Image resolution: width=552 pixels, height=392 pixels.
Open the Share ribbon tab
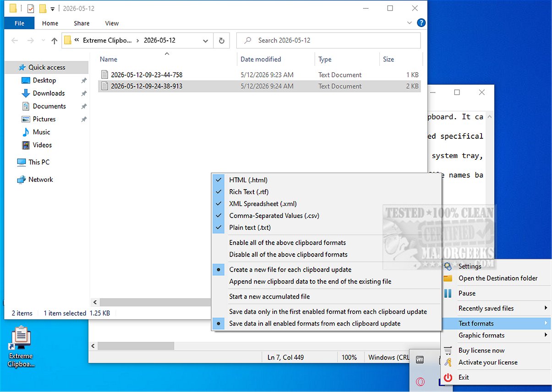pyautogui.click(x=82, y=23)
